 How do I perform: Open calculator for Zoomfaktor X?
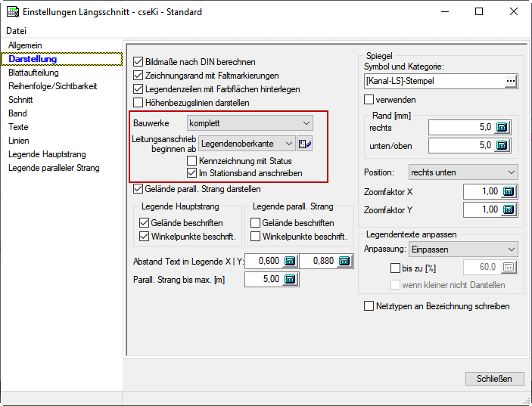pos(509,191)
